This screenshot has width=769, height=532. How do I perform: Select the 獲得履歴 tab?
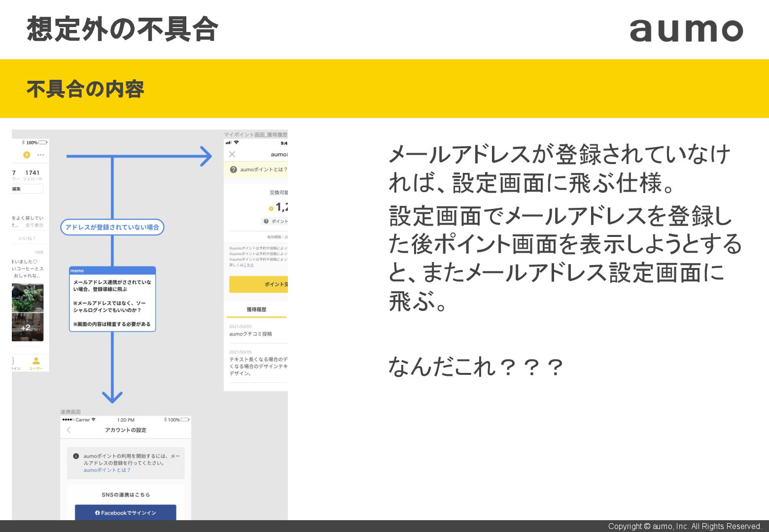point(256,309)
